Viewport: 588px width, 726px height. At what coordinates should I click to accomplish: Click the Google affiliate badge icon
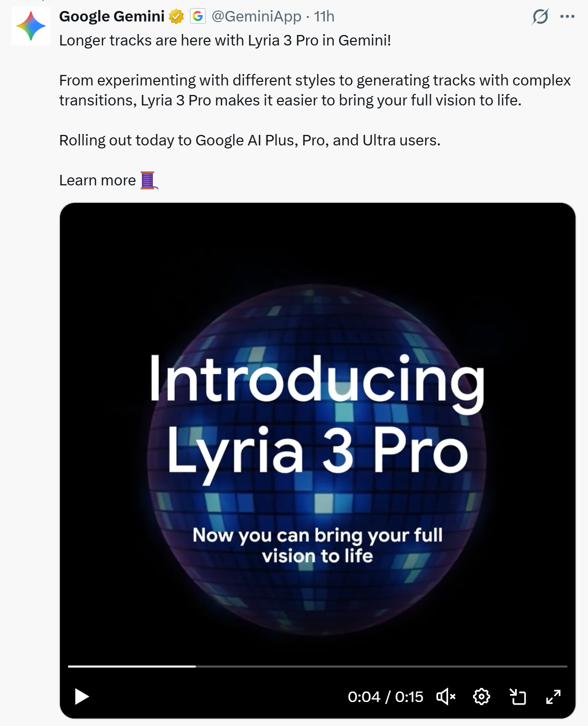click(x=198, y=16)
